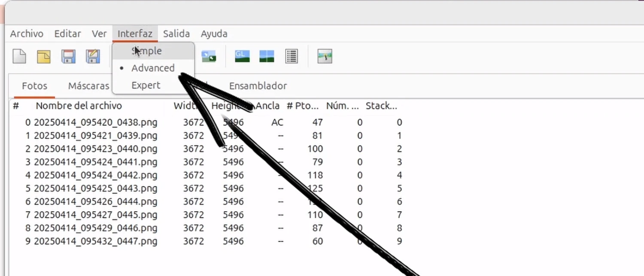
Task: Switch to the Expert interface mode
Action: coord(146,85)
